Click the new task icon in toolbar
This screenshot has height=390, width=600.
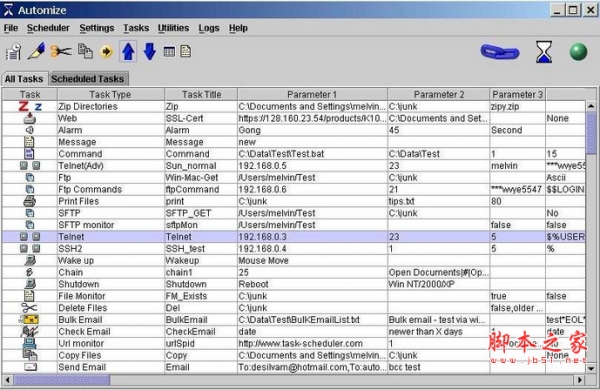tap(13, 52)
